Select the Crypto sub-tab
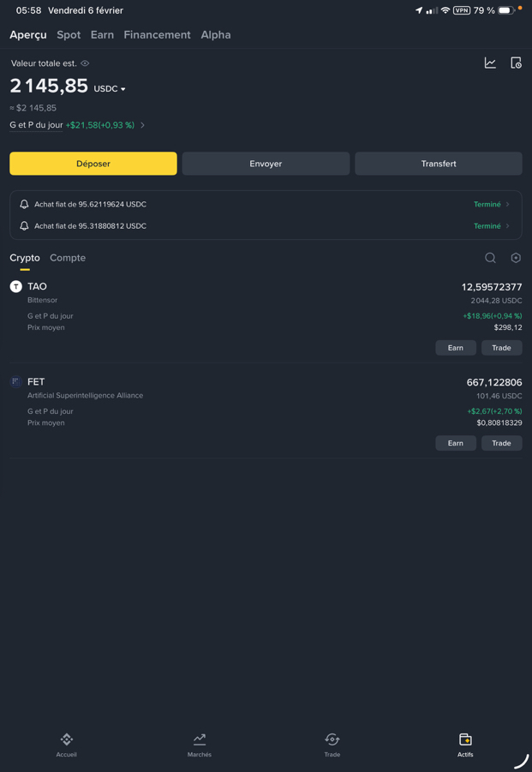Viewport: 532px width, 772px height. 25,258
